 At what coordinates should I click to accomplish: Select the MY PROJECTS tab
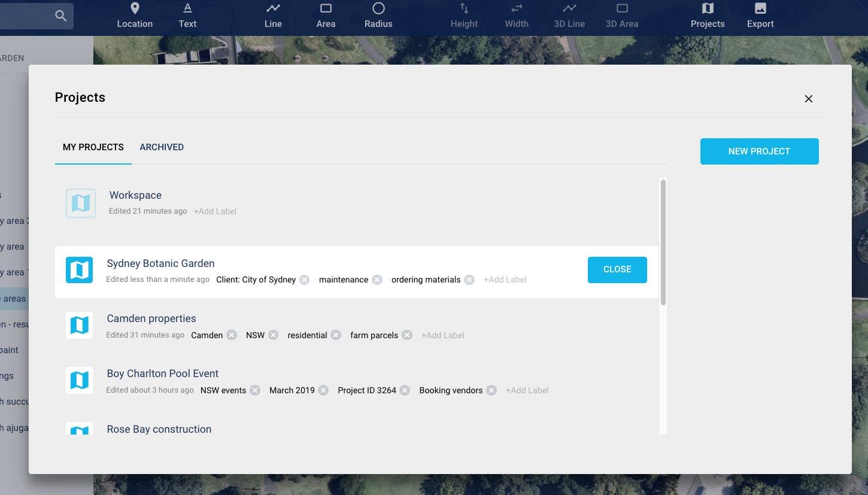pyautogui.click(x=93, y=147)
